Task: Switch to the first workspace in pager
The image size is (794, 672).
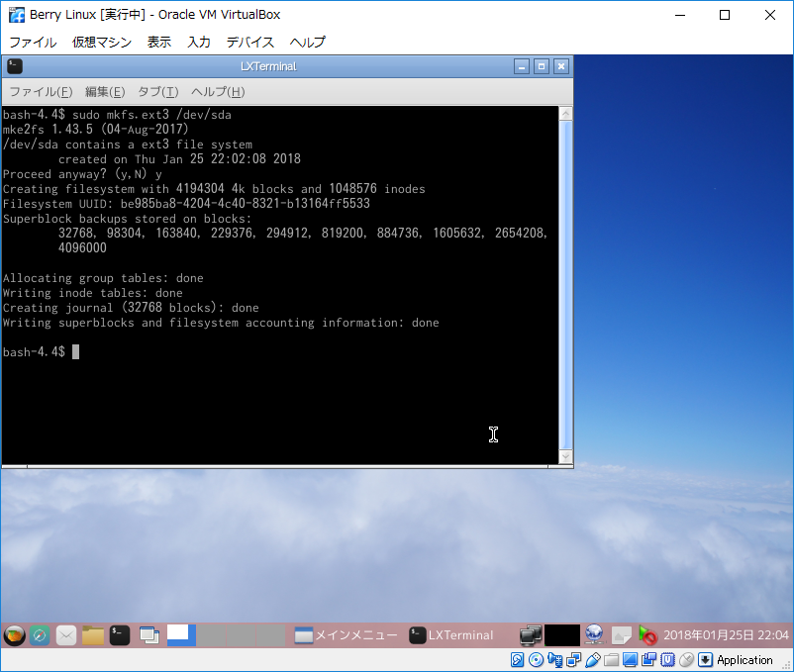Action: tap(181, 635)
